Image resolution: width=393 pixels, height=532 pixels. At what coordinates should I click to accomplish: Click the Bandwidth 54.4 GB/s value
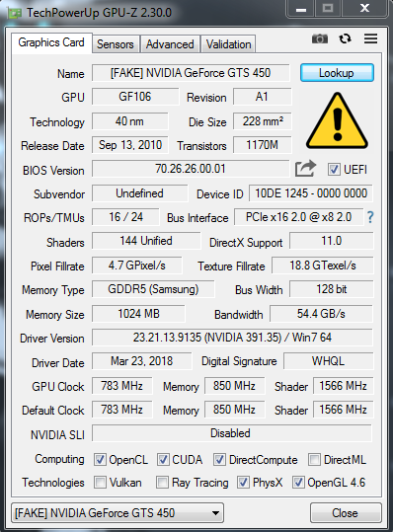pyautogui.click(x=321, y=314)
